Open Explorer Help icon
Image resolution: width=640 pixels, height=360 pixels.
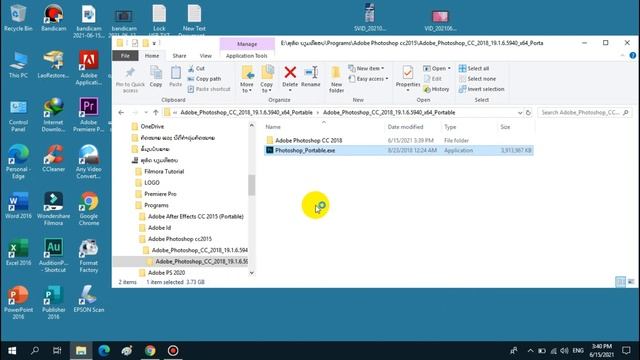pyautogui.click(x=632, y=56)
